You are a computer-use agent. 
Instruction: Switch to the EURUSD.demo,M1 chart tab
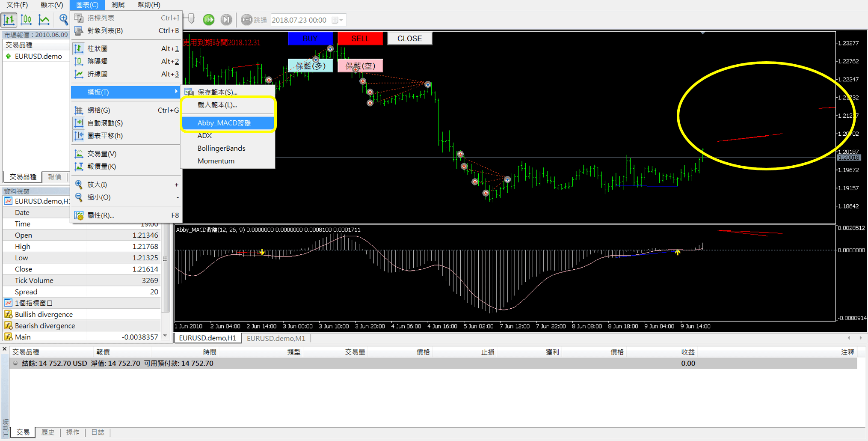(276, 338)
